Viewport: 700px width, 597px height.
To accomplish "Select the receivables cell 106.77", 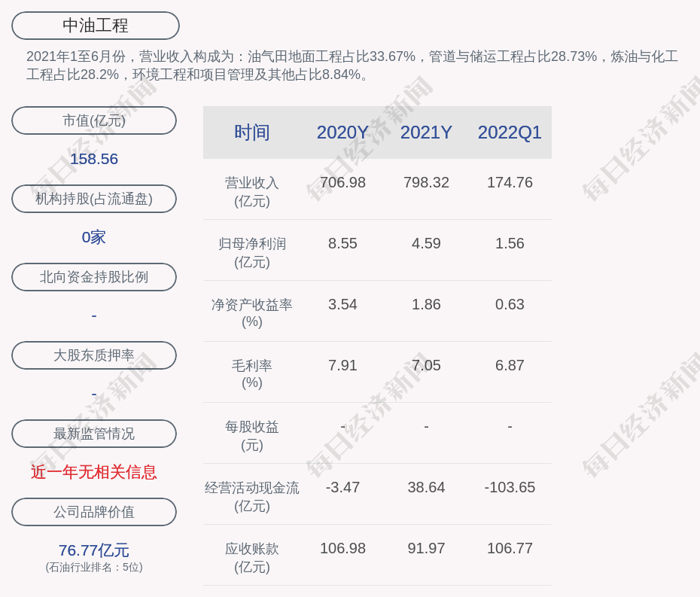I will pos(510,548).
